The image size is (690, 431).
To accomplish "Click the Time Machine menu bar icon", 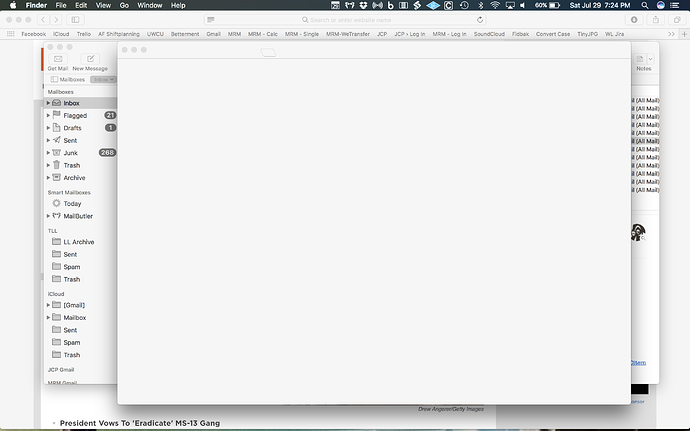I will (464, 5).
